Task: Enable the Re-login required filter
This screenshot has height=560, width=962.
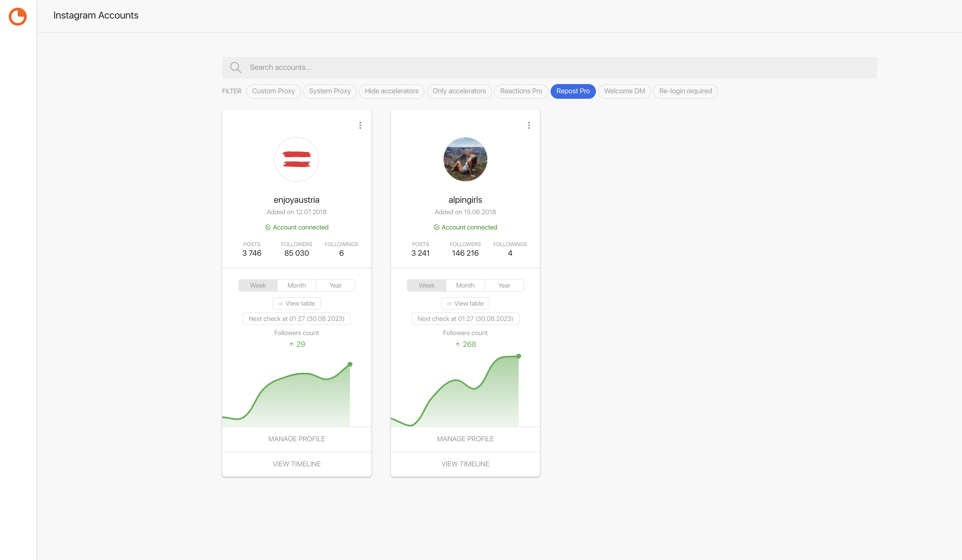Action: coord(685,91)
